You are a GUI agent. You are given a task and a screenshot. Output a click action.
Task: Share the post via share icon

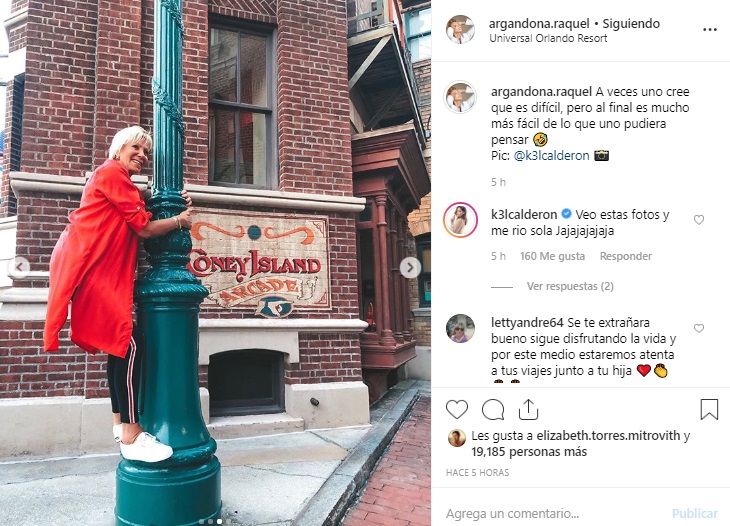(x=528, y=410)
